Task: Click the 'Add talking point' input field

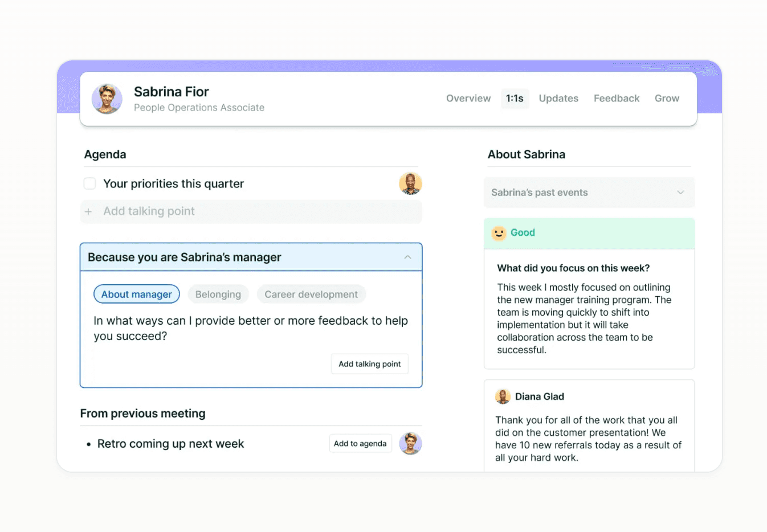Action: [x=251, y=211]
